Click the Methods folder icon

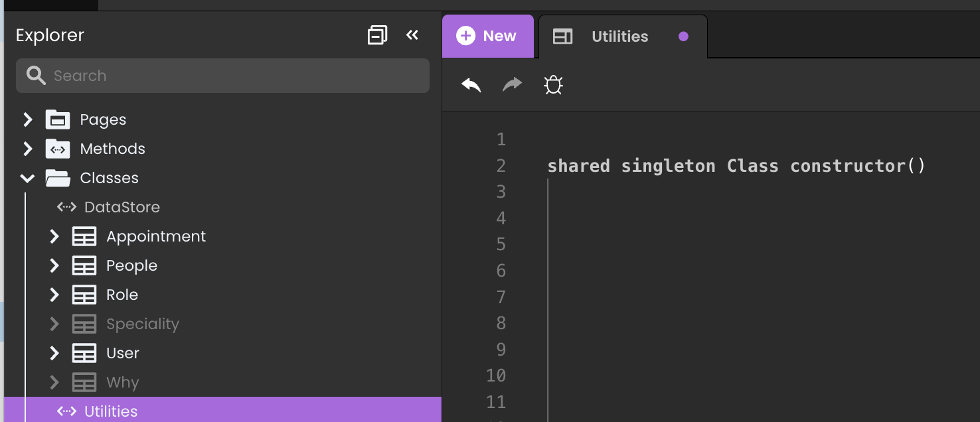58,149
